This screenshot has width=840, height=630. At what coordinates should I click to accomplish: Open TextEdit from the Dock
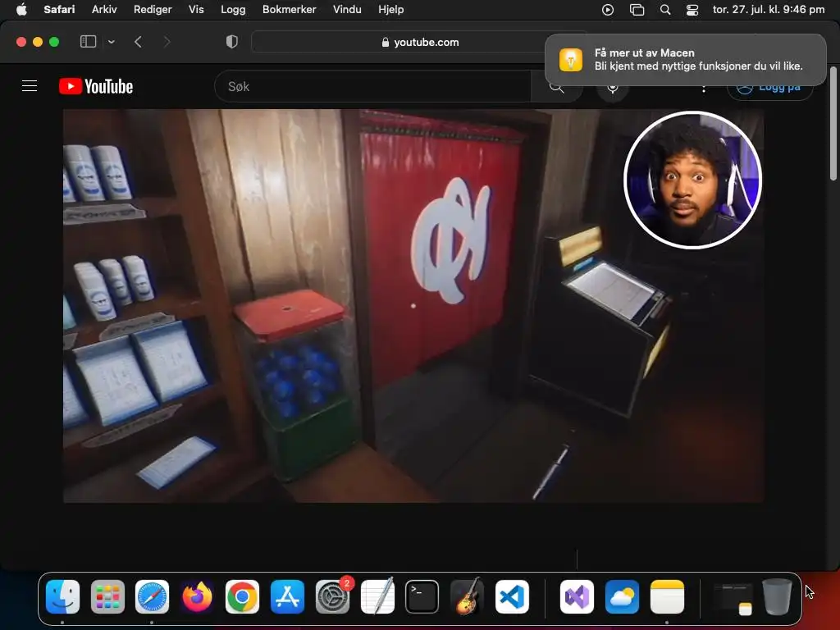(377, 597)
